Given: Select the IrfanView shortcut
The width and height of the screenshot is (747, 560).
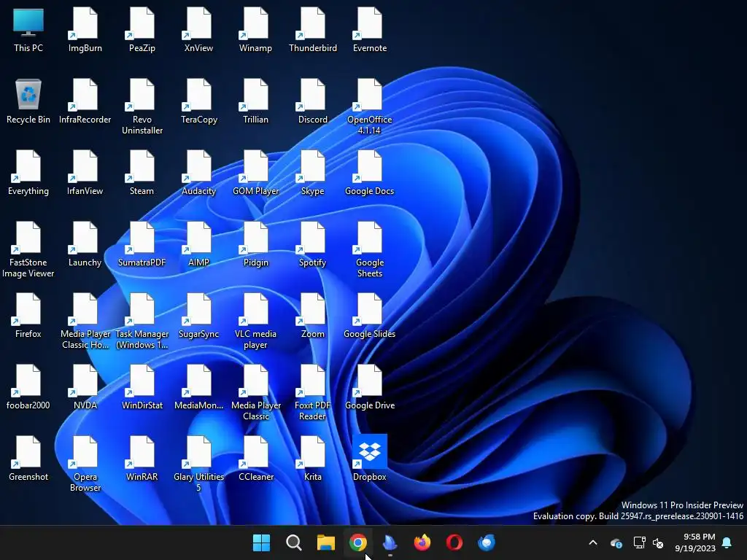Looking at the screenshot, I should pos(85,174).
